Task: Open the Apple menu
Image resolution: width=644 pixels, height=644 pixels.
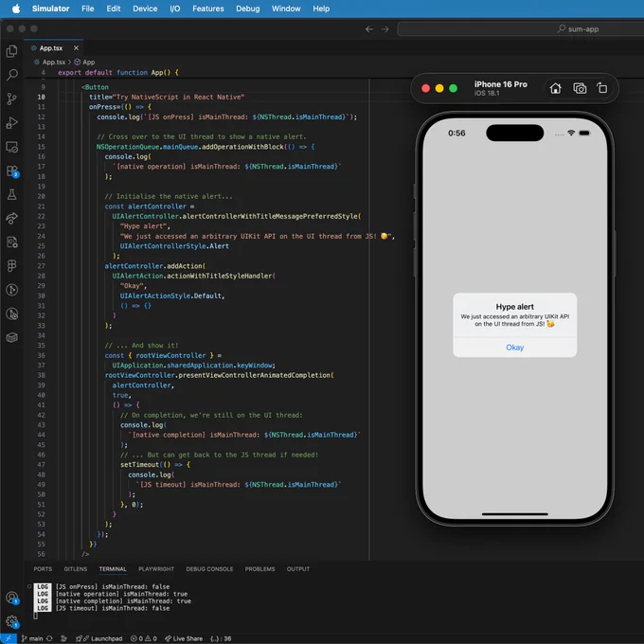Action: click(16, 9)
